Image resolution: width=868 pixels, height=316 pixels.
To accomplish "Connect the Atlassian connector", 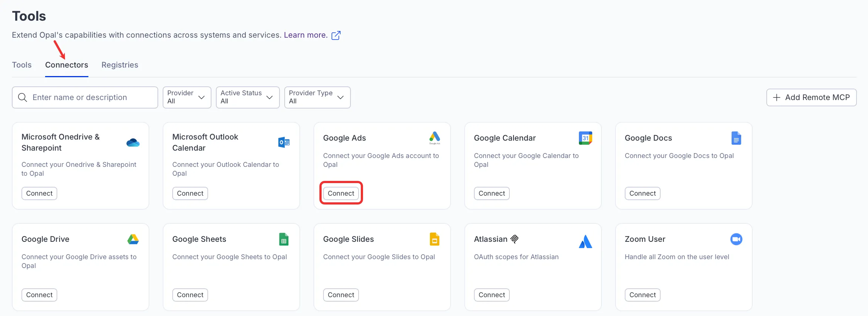I will pyautogui.click(x=492, y=295).
